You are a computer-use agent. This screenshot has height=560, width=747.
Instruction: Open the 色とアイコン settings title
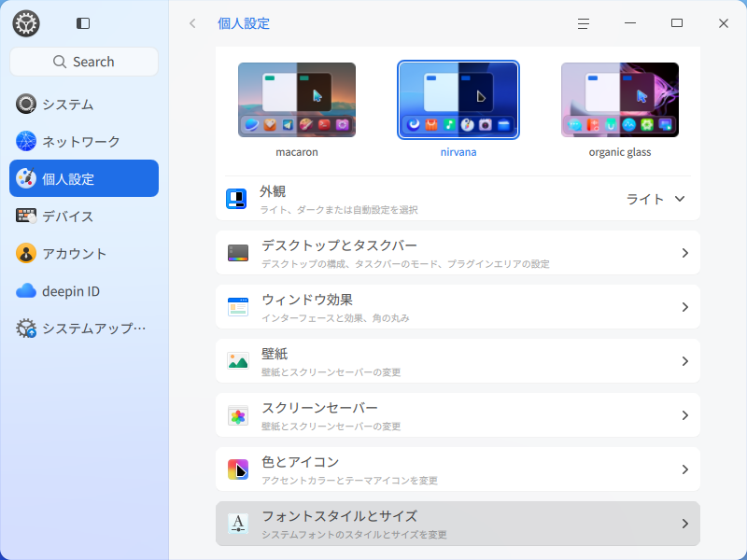tap(300, 462)
